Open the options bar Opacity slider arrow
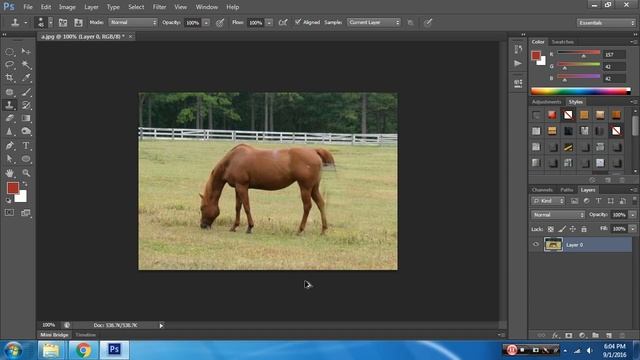 [x=206, y=23]
